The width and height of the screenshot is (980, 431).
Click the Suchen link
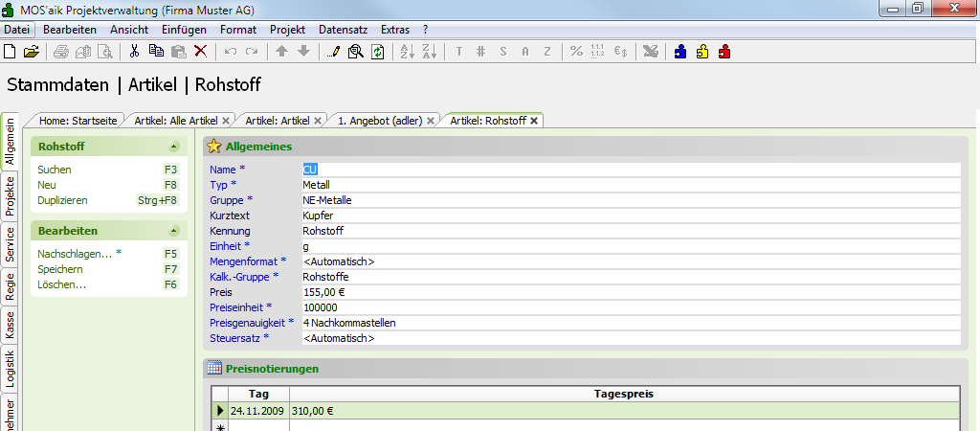(x=55, y=170)
